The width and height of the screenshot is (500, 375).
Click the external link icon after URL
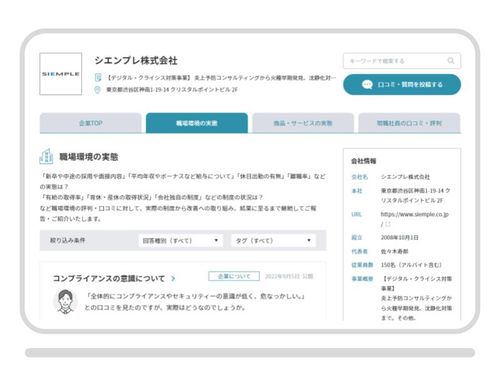(388, 224)
